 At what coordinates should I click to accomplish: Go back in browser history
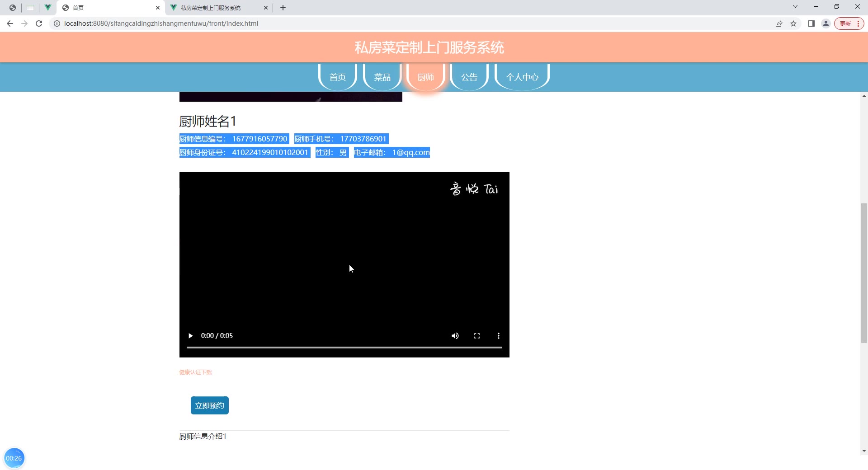click(10, 23)
